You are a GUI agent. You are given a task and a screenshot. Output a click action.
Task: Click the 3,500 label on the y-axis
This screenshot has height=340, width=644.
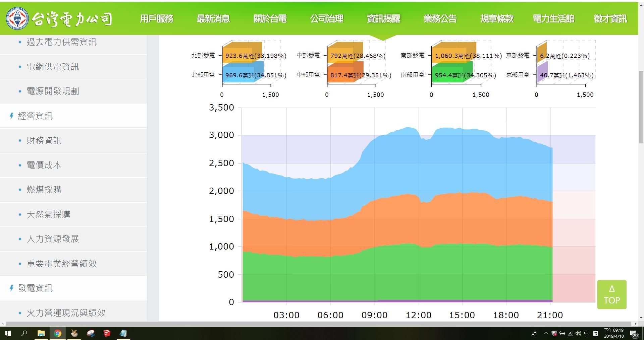[221, 108]
